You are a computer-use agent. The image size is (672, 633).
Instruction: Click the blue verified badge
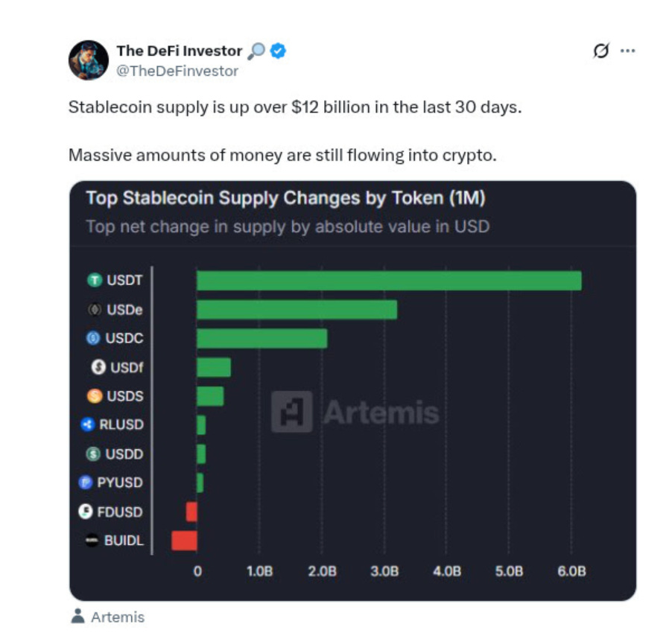coord(279,51)
